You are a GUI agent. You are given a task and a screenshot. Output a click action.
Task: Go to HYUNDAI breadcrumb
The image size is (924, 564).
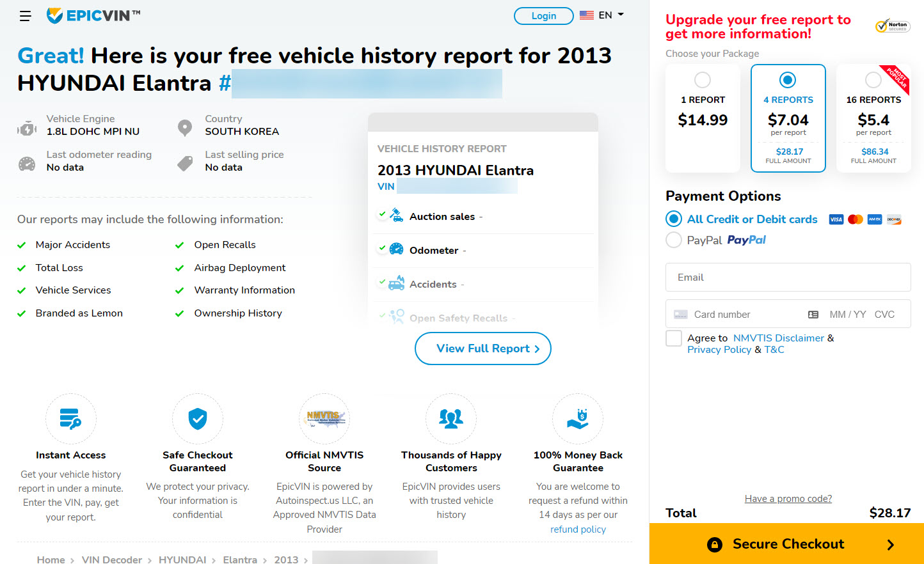(x=182, y=560)
